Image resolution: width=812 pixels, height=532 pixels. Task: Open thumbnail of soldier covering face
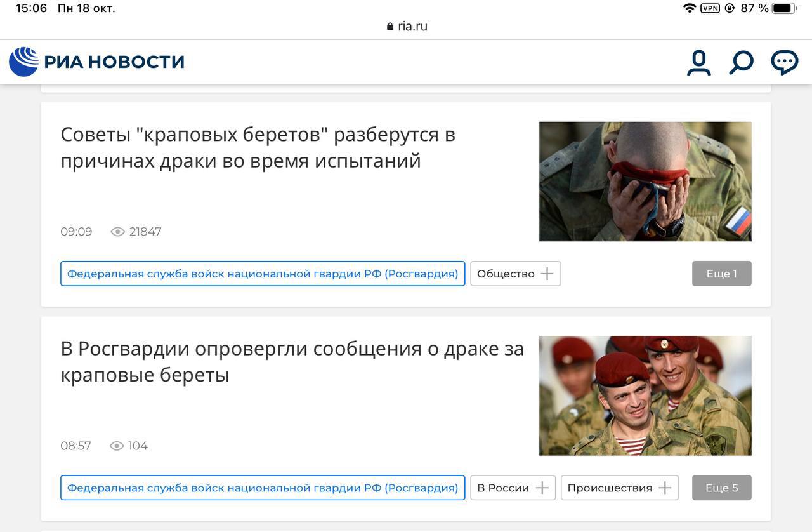(645, 182)
